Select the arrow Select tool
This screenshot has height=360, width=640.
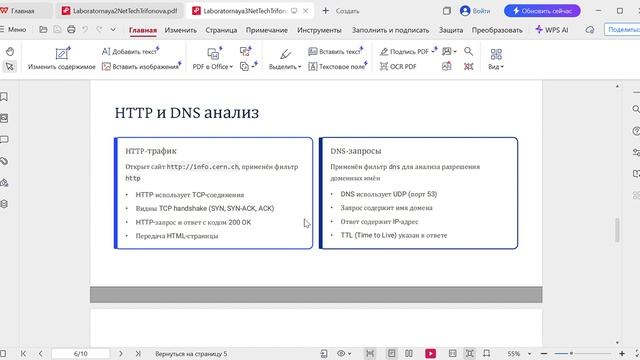coord(10,66)
